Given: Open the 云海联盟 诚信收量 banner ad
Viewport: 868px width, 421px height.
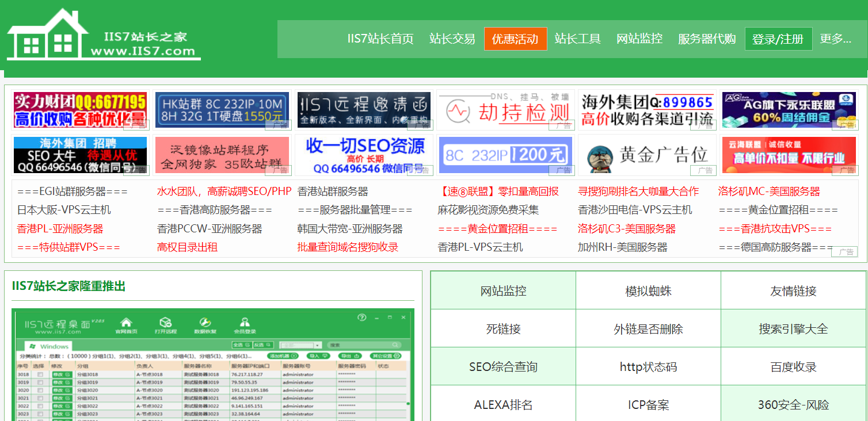Looking at the screenshot, I should pos(788,155).
